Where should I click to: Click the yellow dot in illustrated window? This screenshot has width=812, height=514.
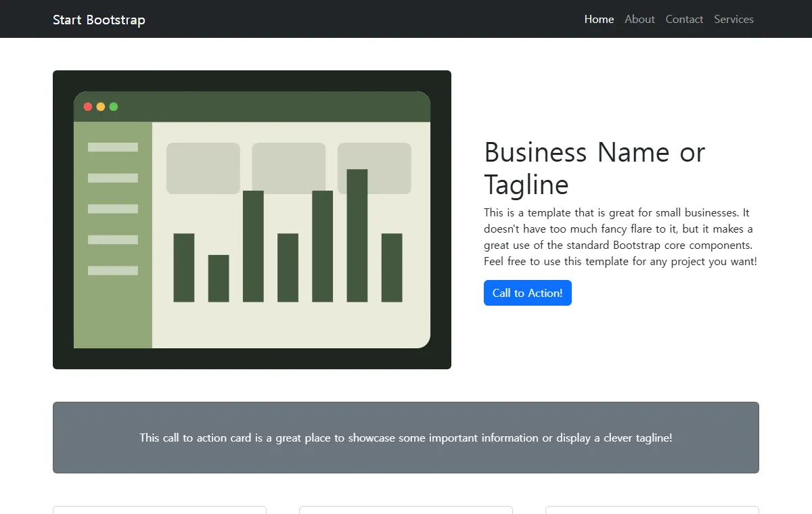click(101, 107)
